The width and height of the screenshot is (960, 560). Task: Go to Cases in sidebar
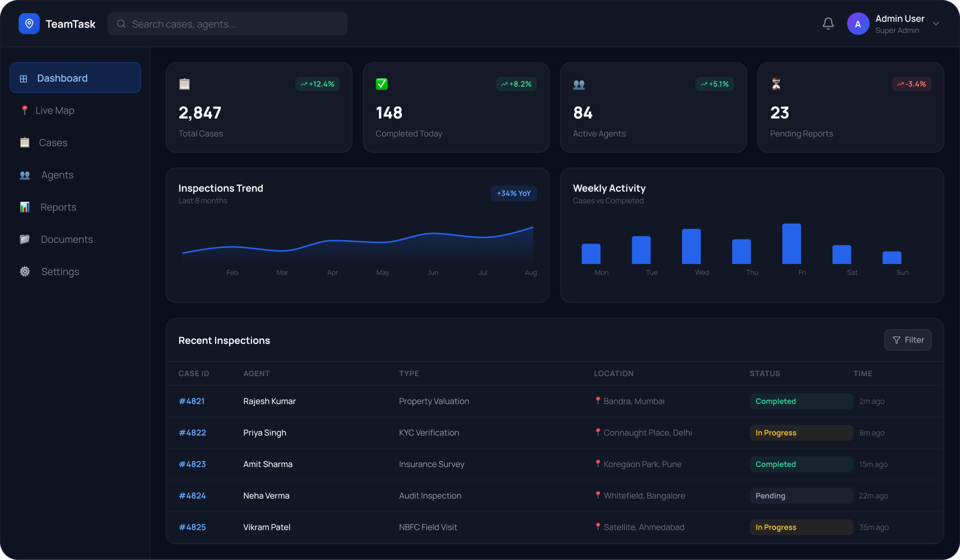coord(75,142)
